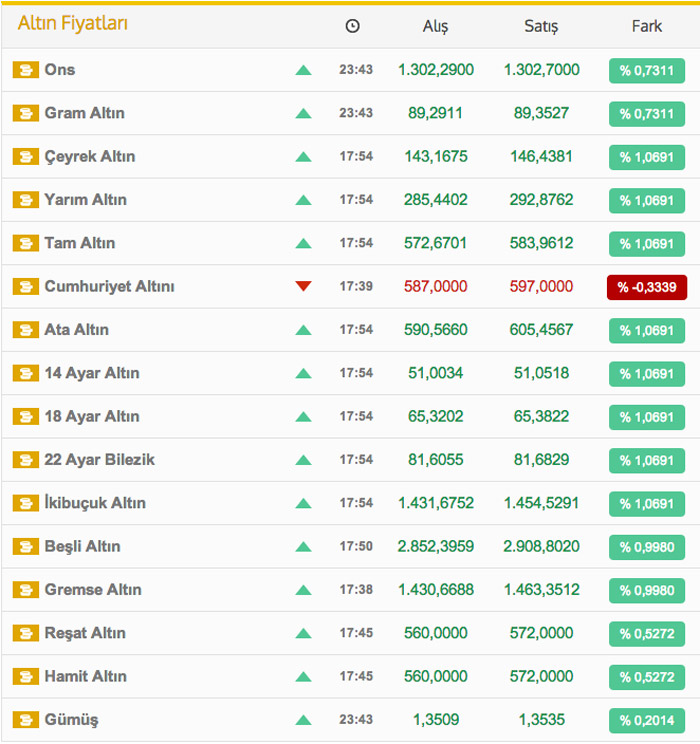
Task: Click the % 0,2014 badge for Gümüş
Action: point(646,720)
